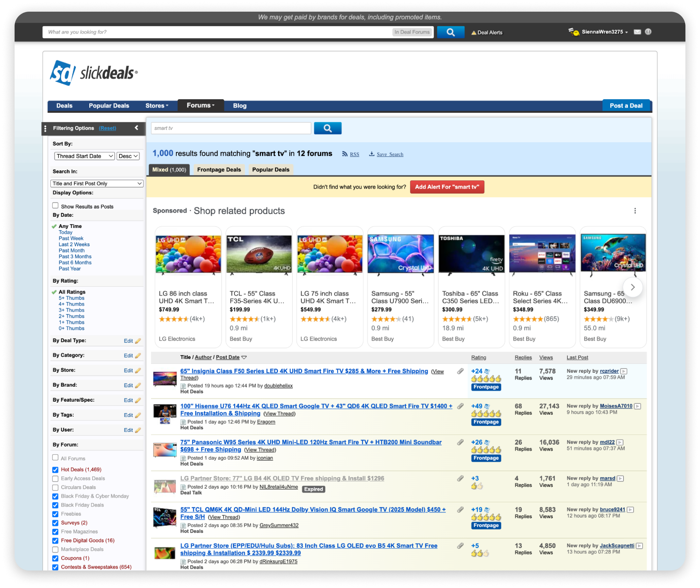Uncheck Coupons (1) checkbox
Image resolution: width=700 pixels, height=588 pixels.
(x=55, y=558)
